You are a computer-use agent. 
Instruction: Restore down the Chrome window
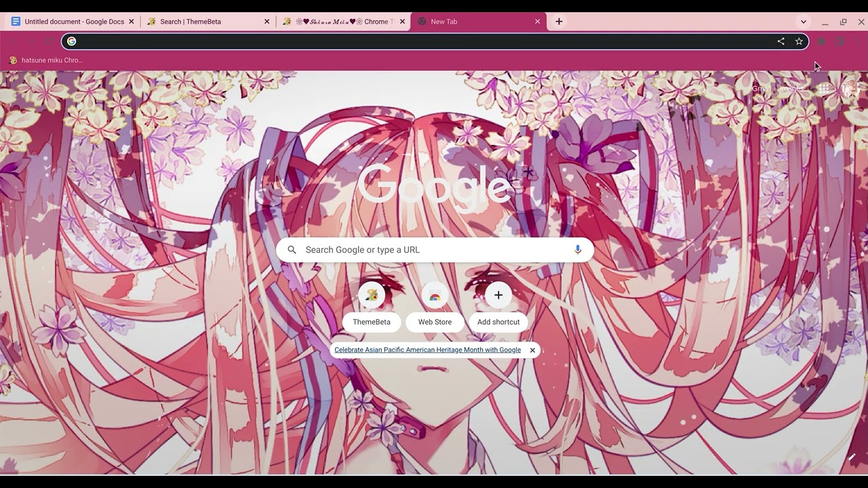pos(843,22)
